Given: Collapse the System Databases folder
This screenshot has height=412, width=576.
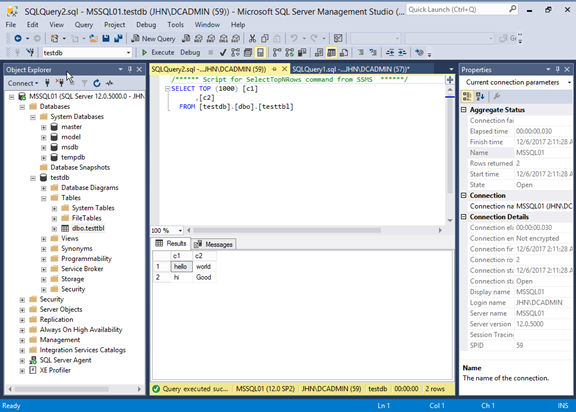Looking at the screenshot, I should [x=33, y=117].
